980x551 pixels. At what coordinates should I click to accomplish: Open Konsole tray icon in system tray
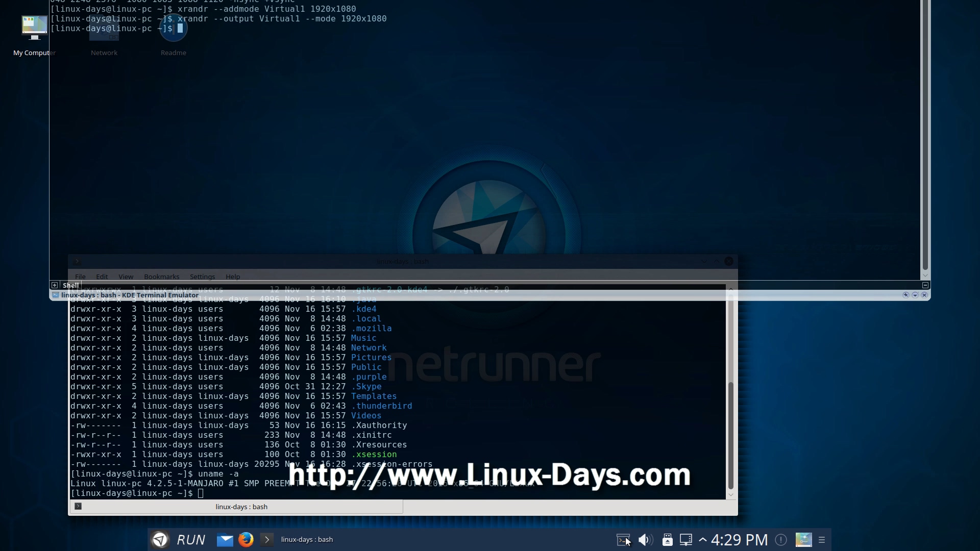(623, 540)
